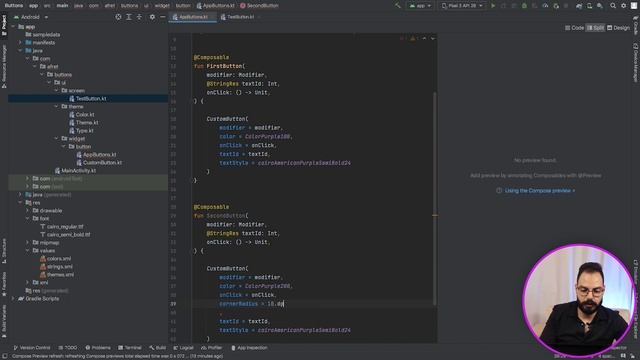Screen dimensions: 640x360
Task: Collapse the font folder arrow
Action: (x=27, y=218)
